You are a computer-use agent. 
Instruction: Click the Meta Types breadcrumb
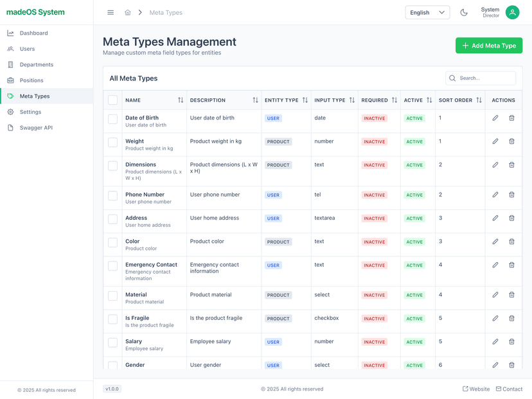tap(166, 13)
